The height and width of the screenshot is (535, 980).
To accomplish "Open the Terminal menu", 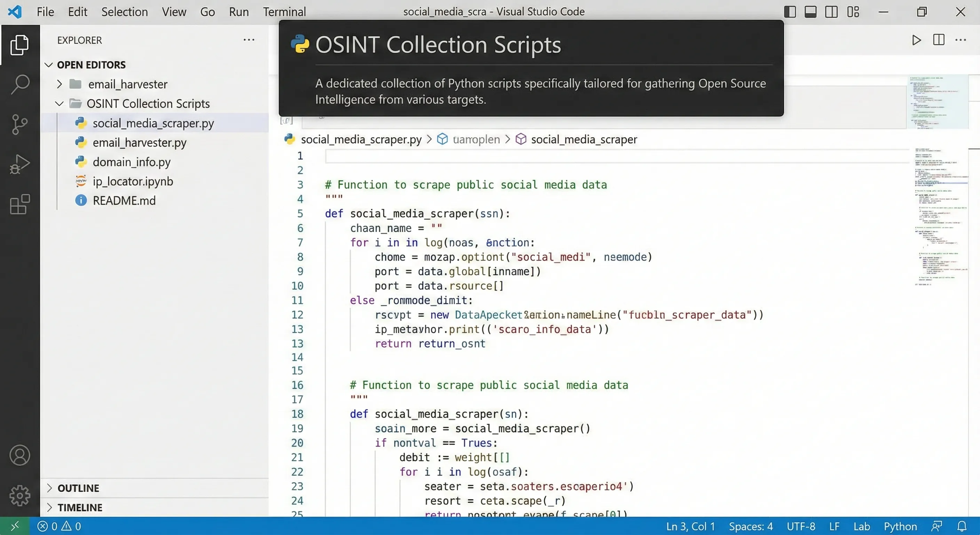I will pyautogui.click(x=284, y=12).
